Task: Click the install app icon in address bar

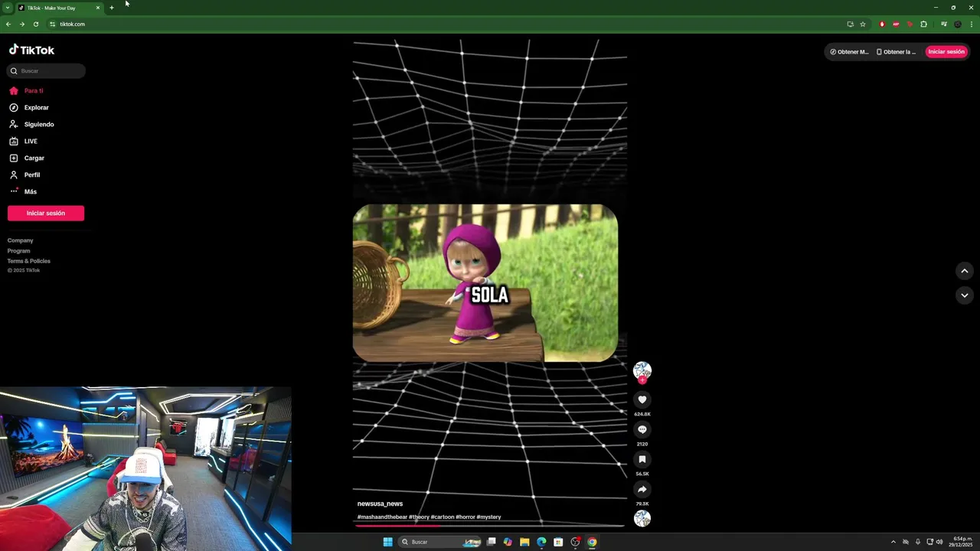Action: click(850, 24)
